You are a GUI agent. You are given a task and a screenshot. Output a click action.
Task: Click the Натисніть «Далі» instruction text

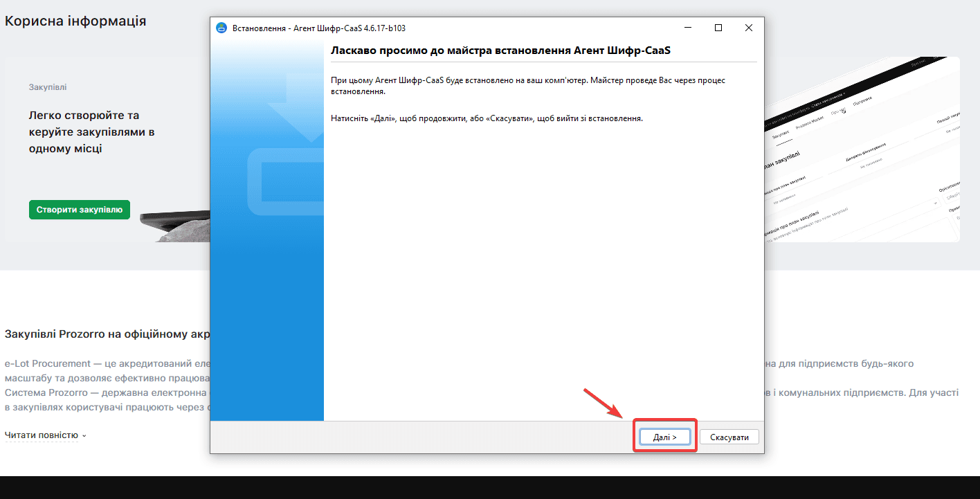pos(487,118)
